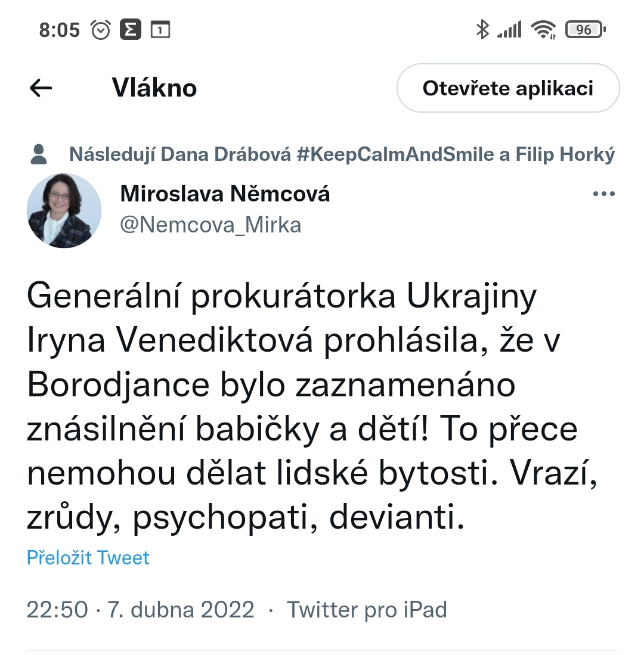Tap the back arrow icon

(41, 88)
